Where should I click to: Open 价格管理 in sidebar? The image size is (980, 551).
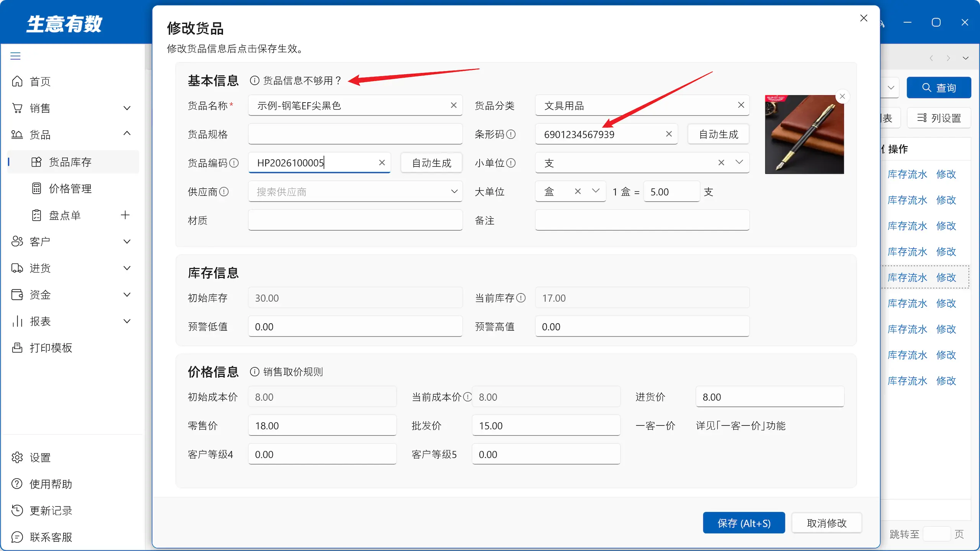[70, 188]
